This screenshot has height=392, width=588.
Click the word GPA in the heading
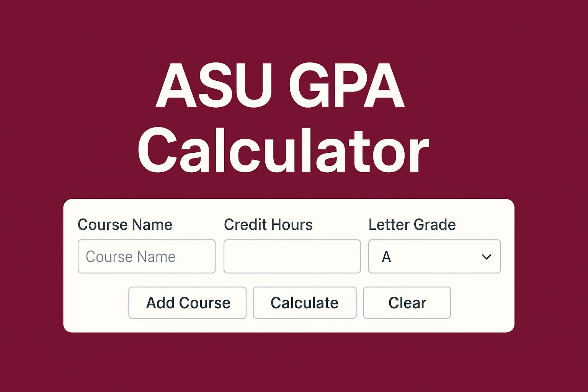346,85
